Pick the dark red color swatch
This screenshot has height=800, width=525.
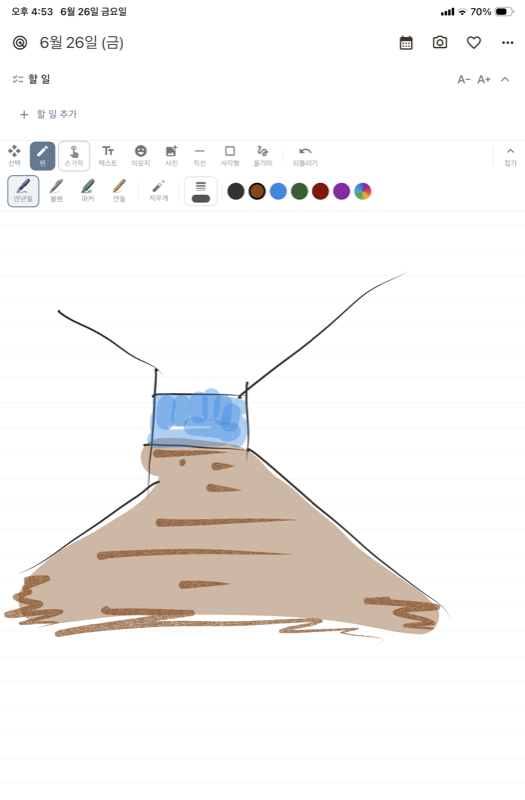point(320,191)
